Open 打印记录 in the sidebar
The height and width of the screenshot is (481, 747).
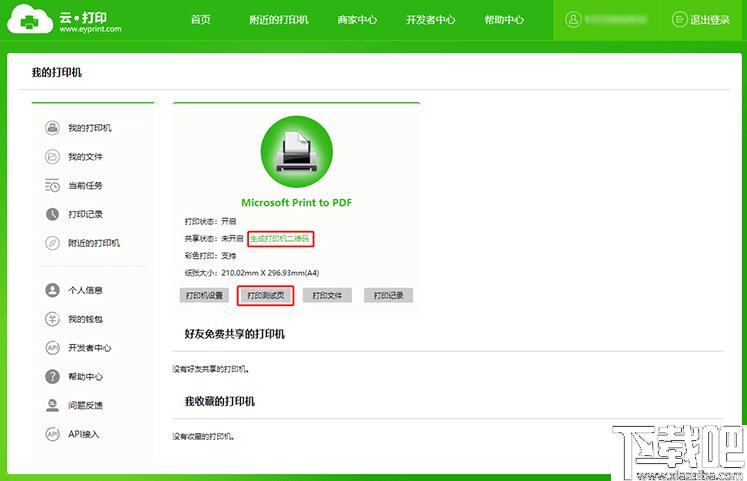(85, 214)
